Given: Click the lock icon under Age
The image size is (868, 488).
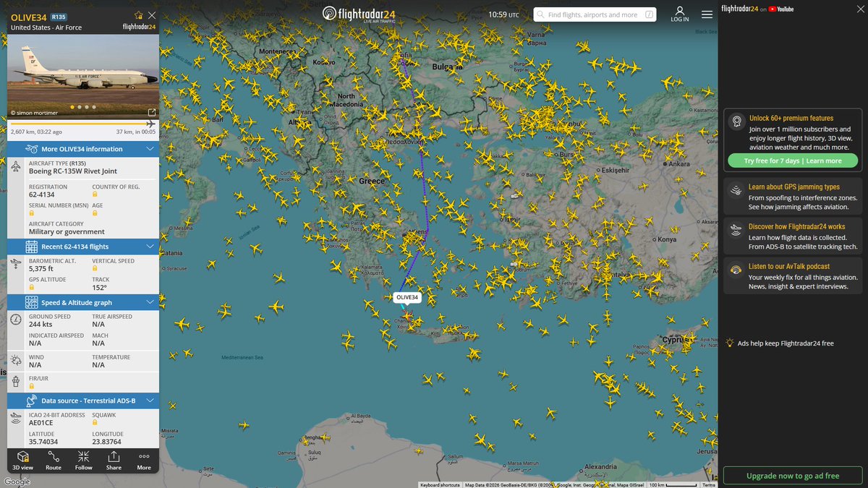Looking at the screenshot, I should [95, 214].
